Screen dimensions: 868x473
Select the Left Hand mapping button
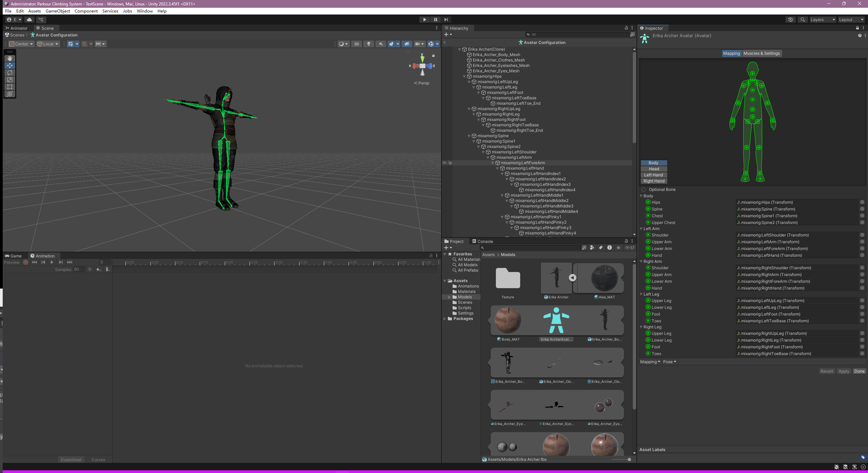[653, 175]
